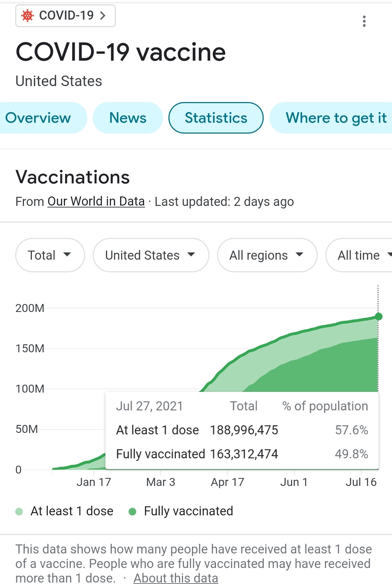The height and width of the screenshot is (584, 392).
Task: Click the light green At least 1 dose dot
Action: pyautogui.click(x=19, y=512)
